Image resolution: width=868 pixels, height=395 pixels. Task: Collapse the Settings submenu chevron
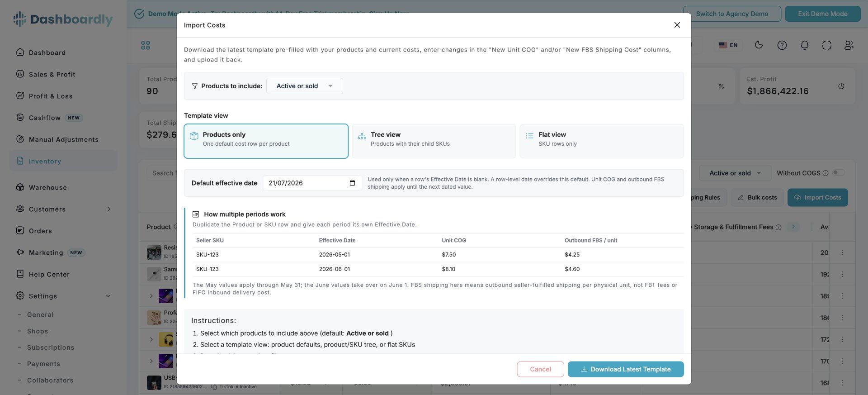108,296
